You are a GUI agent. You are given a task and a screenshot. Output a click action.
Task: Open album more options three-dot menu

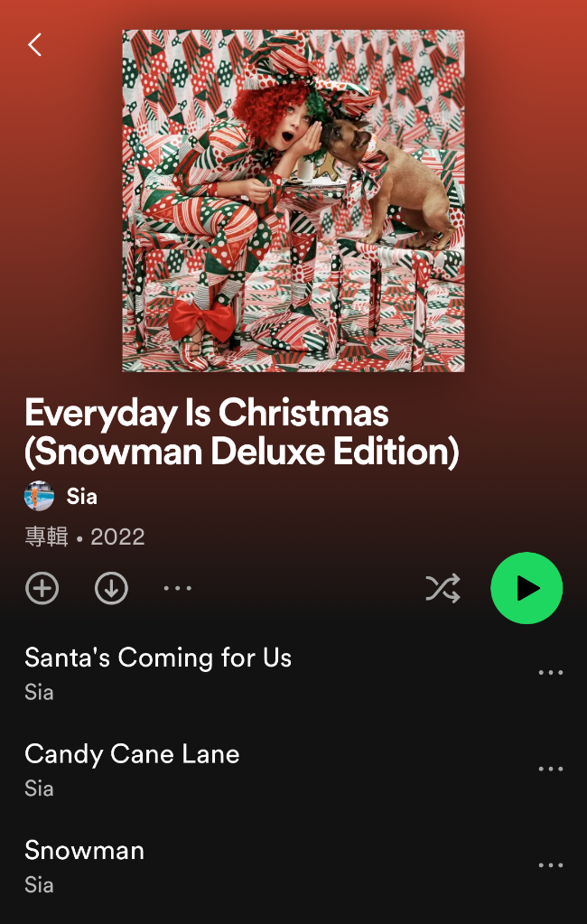tap(177, 588)
